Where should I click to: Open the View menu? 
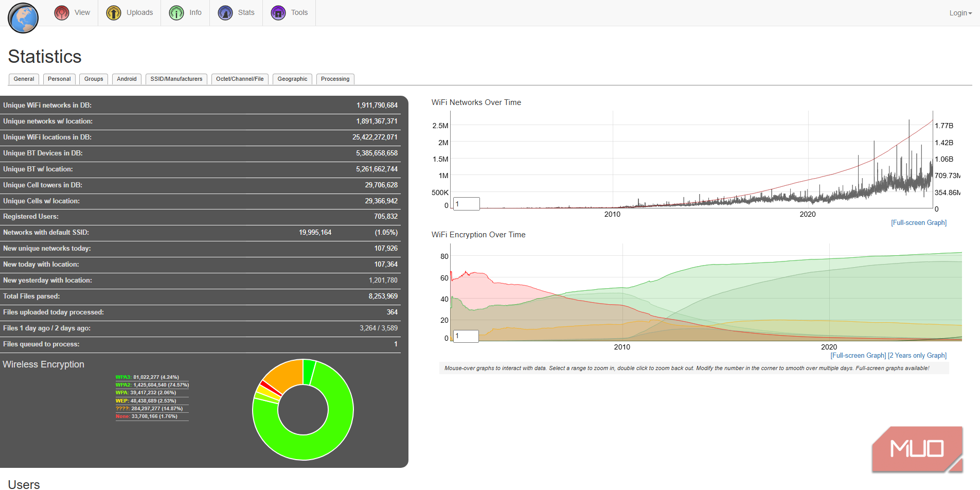pyautogui.click(x=73, y=13)
